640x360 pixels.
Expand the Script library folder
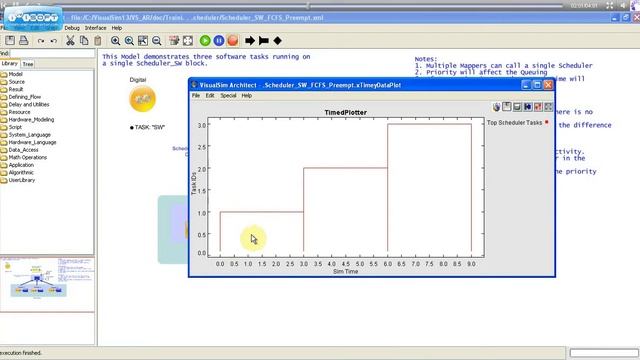click(15, 127)
